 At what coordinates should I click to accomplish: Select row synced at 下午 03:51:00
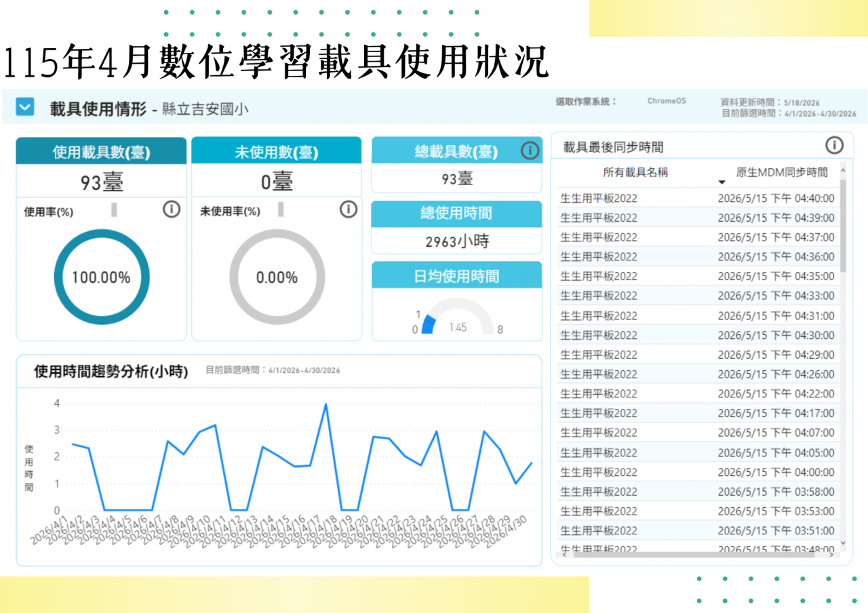pyautogui.click(x=698, y=530)
